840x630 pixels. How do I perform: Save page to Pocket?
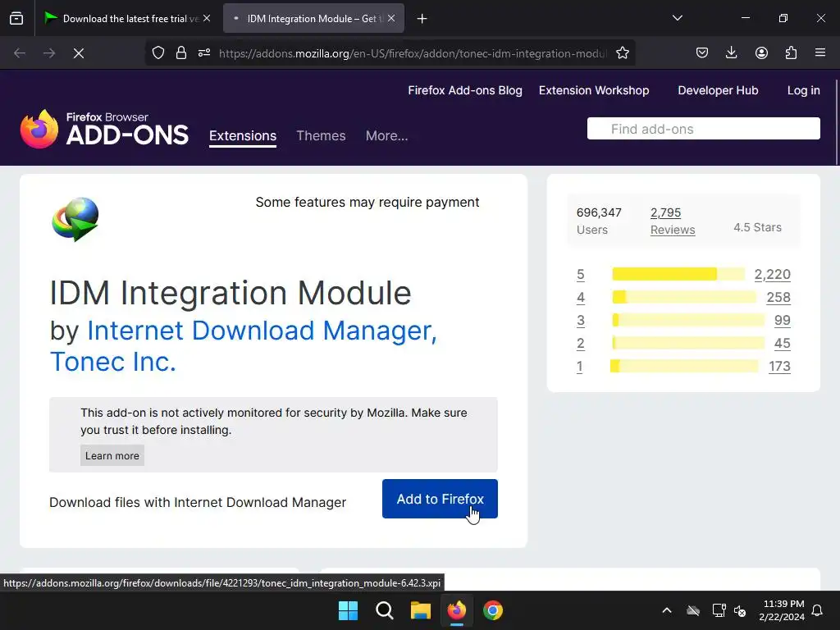point(702,52)
